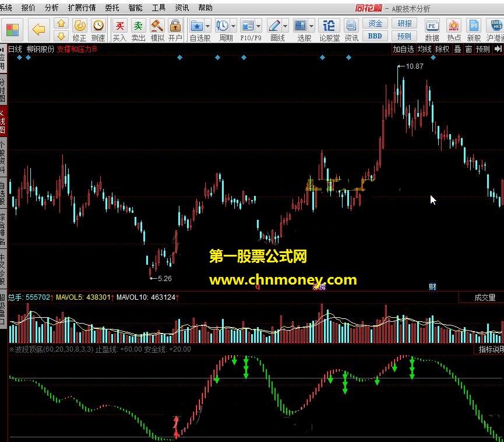This screenshot has height=442, width=504.
Task: Open the 帮助 menu
Action: click(x=206, y=8)
